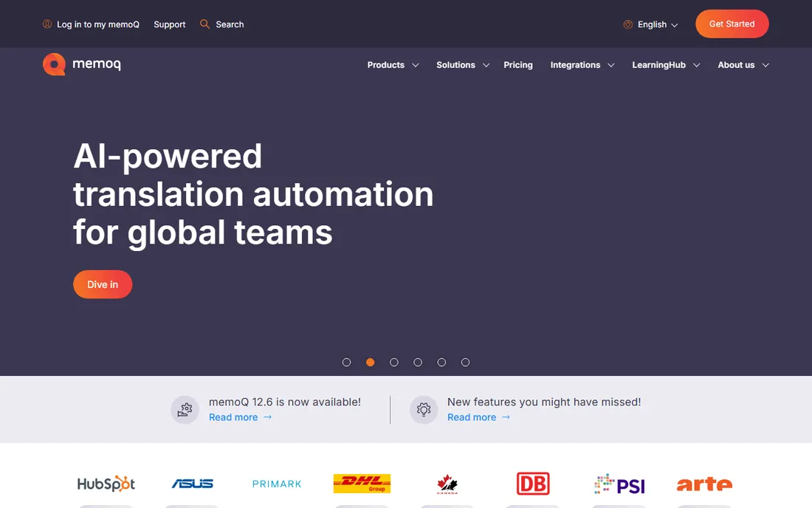Click the arrow after memoQ 12.6 Read more
Viewport: 812px width, 508px height.
coord(268,417)
